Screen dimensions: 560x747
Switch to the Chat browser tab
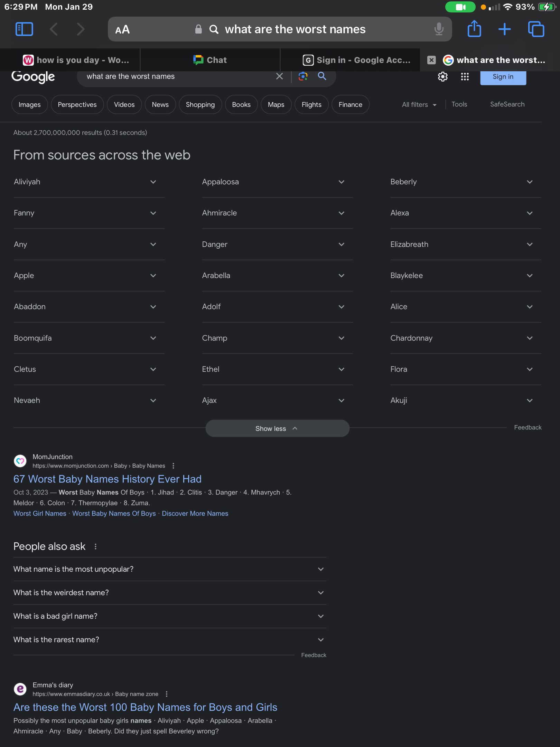point(210,60)
